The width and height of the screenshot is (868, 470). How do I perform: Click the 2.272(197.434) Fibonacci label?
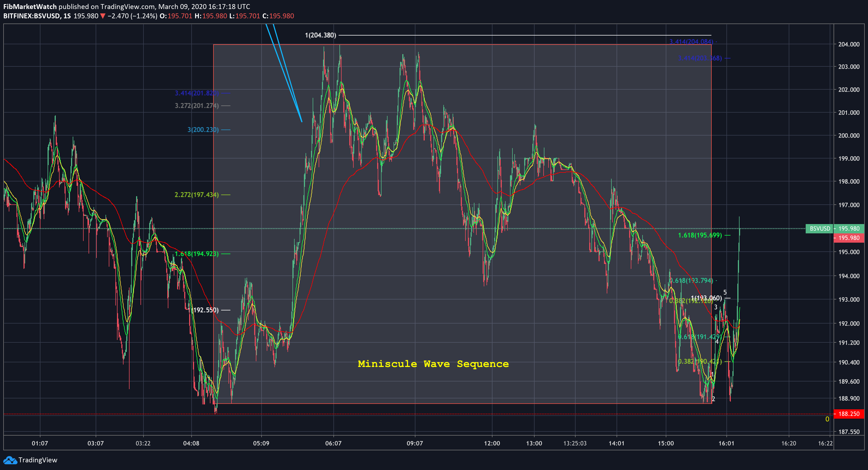(197, 195)
